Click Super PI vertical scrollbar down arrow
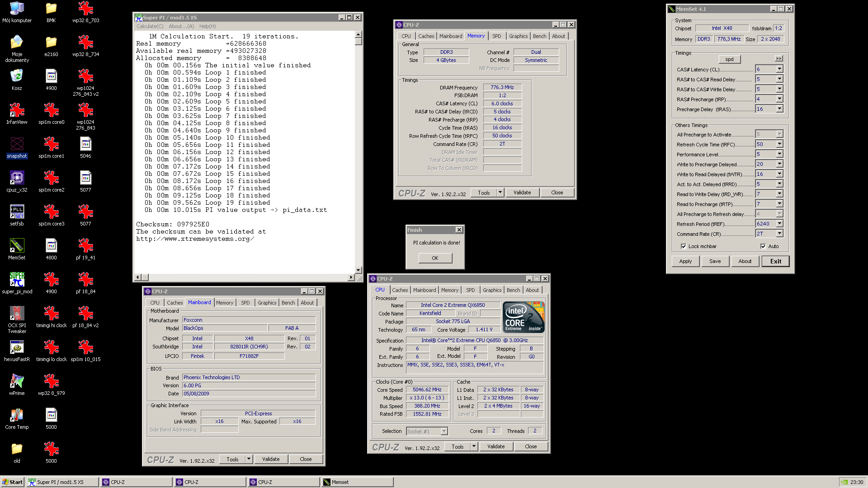The image size is (868, 488). point(358,270)
